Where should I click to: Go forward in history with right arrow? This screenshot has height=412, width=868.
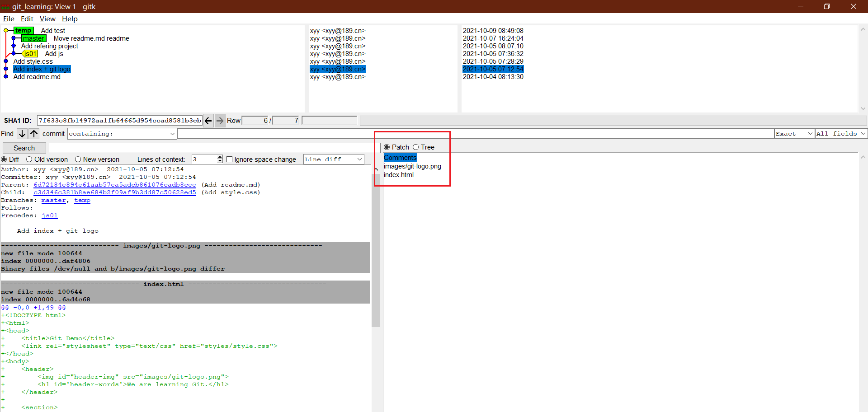click(220, 121)
